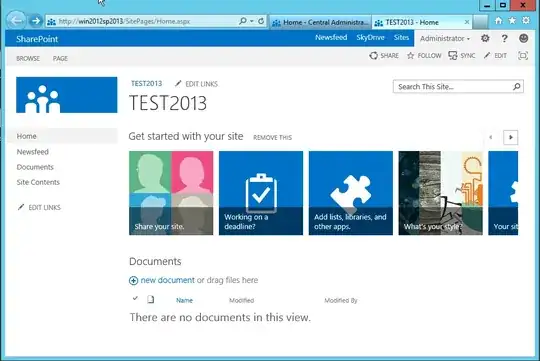Click the smiley feedback icon
This screenshot has width=540, height=361.
[523, 38]
